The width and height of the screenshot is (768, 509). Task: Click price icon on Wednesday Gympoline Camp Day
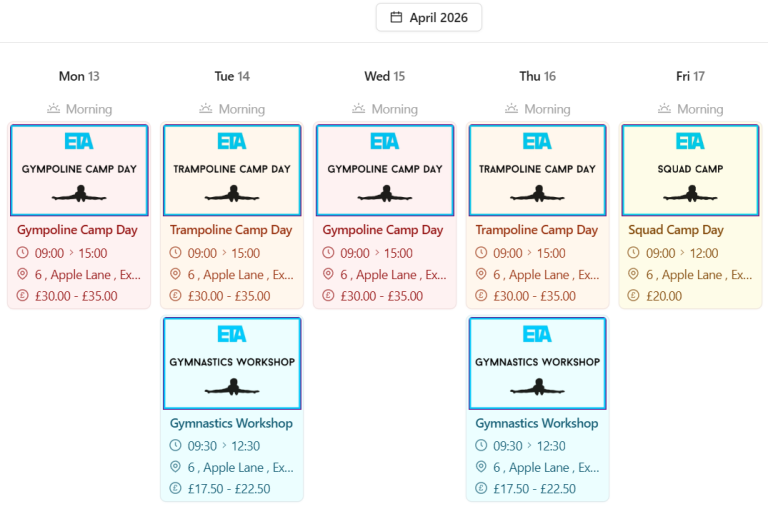click(329, 296)
